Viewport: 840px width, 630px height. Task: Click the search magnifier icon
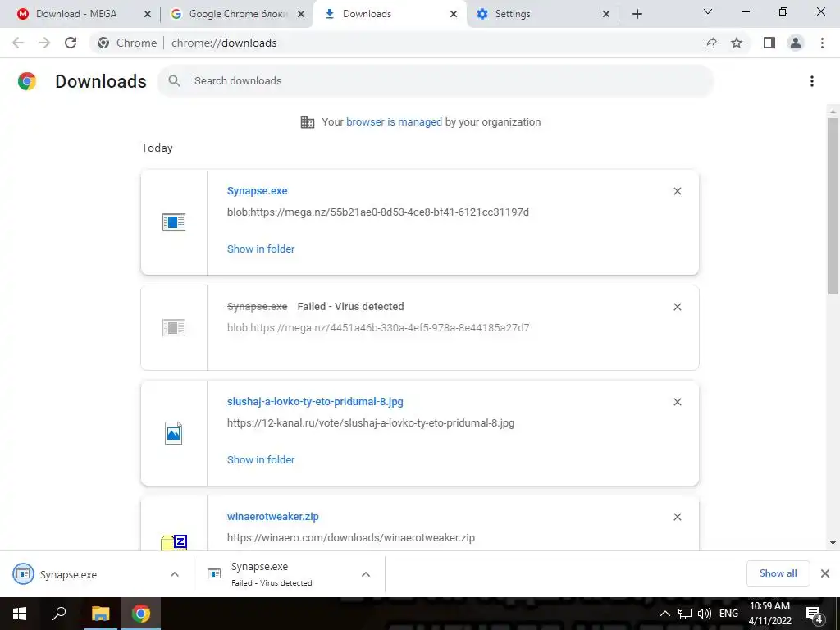coord(174,81)
